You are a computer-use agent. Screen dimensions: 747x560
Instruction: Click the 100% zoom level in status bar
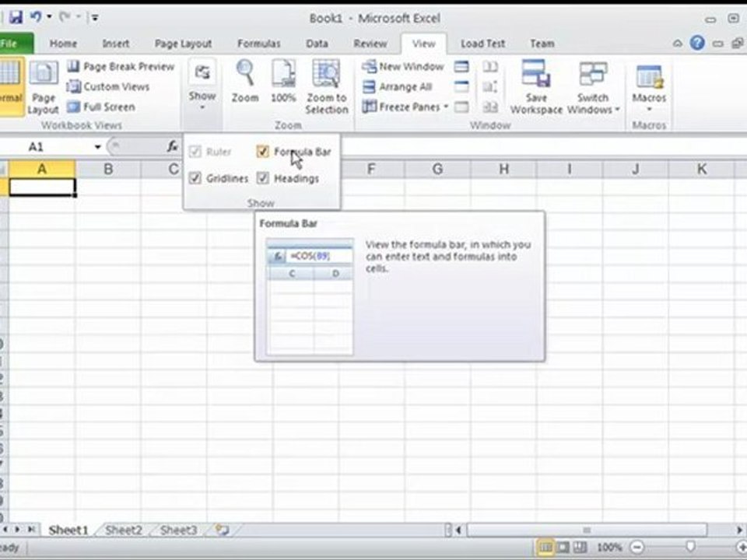click(609, 548)
